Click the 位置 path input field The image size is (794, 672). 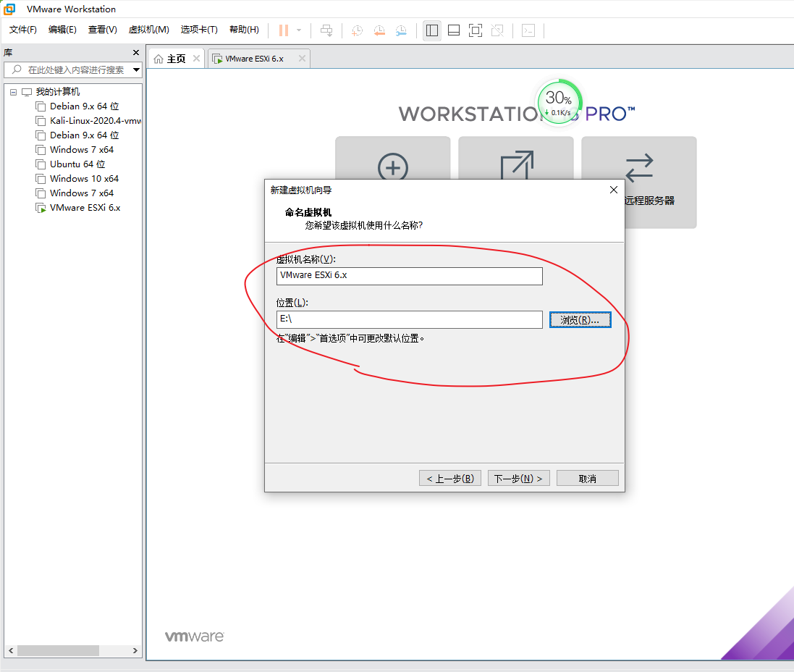coord(410,320)
